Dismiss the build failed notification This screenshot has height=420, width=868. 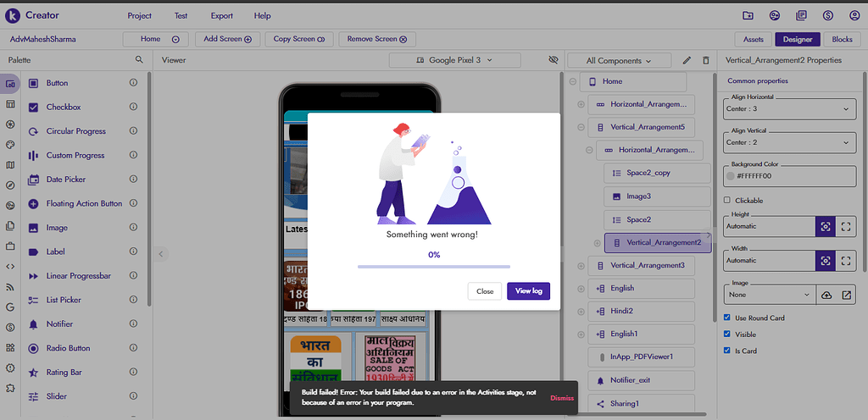(x=561, y=398)
